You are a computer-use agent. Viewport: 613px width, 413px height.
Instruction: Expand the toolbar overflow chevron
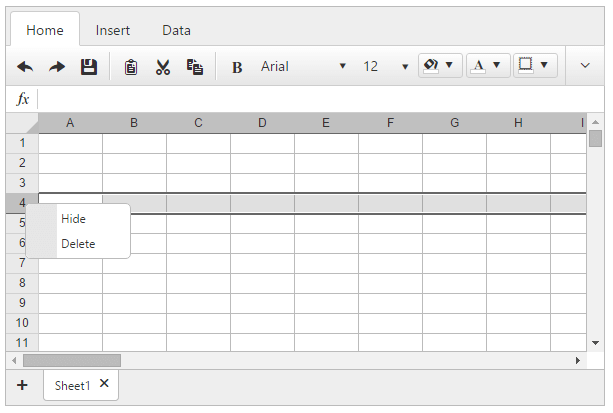tap(586, 67)
